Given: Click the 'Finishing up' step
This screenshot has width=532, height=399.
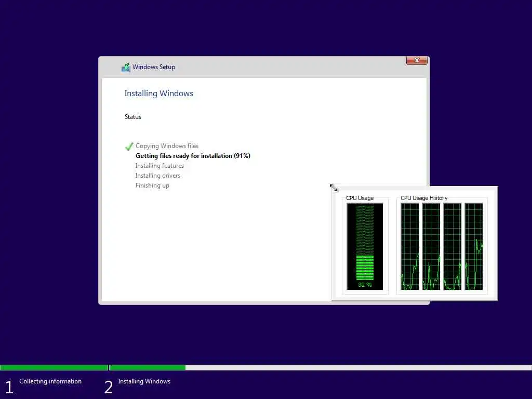Looking at the screenshot, I should 152,185.
